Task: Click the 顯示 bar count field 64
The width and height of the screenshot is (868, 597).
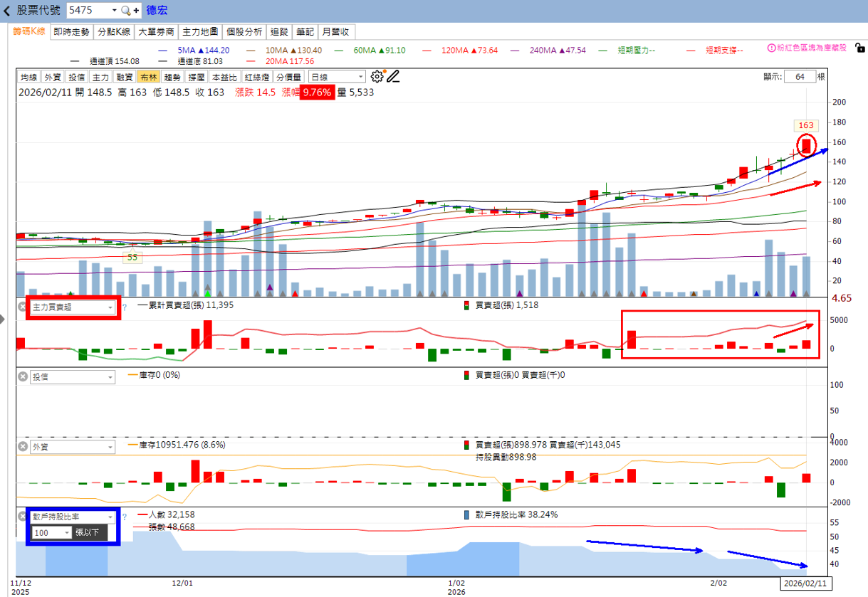Action: pyautogui.click(x=800, y=77)
